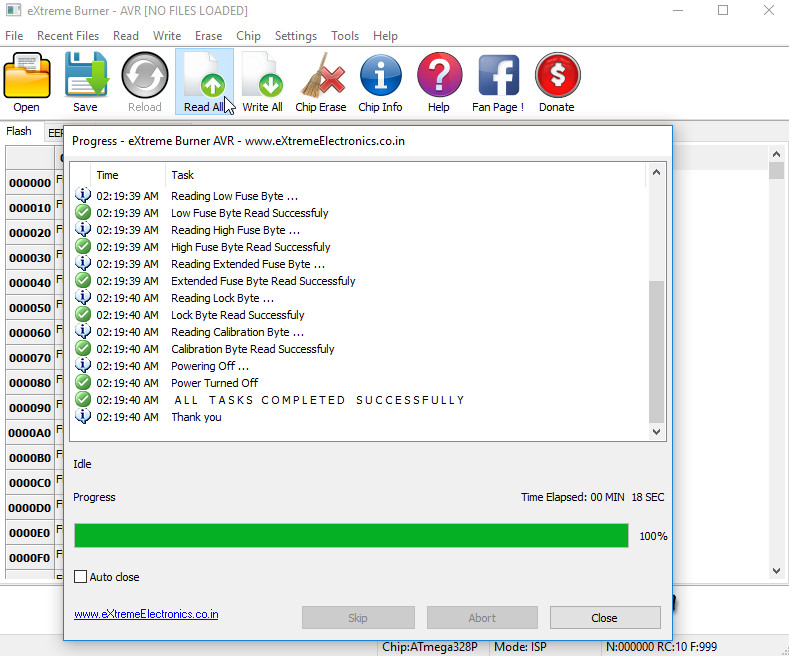Click the Open folder icon
The image size is (789, 656).
click(27, 75)
